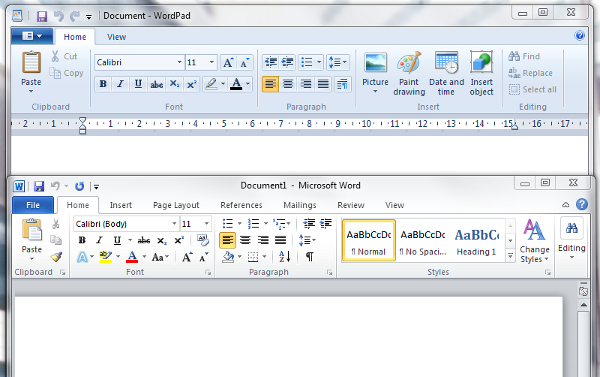Open the WordPad font size dropdown
600x377 pixels.
coord(212,62)
